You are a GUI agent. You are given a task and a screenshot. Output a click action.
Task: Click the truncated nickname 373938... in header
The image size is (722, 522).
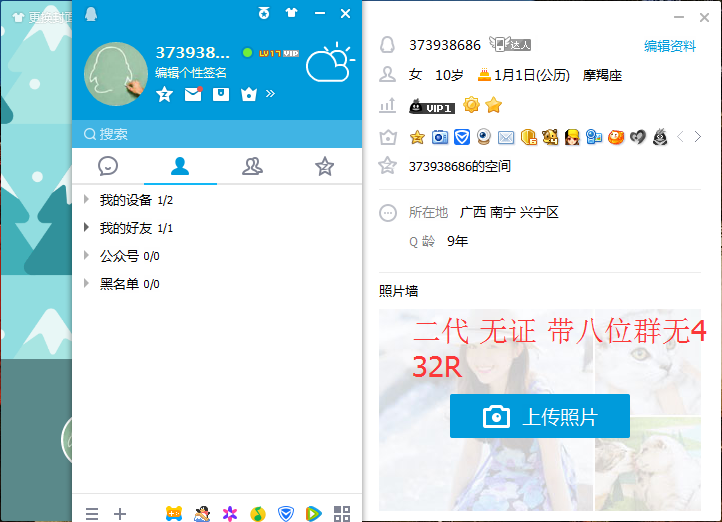click(x=192, y=53)
